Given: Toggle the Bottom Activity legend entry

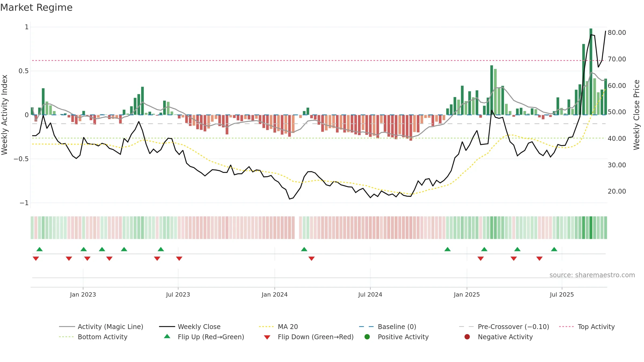Looking at the screenshot, I should click(x=93, y=337).
